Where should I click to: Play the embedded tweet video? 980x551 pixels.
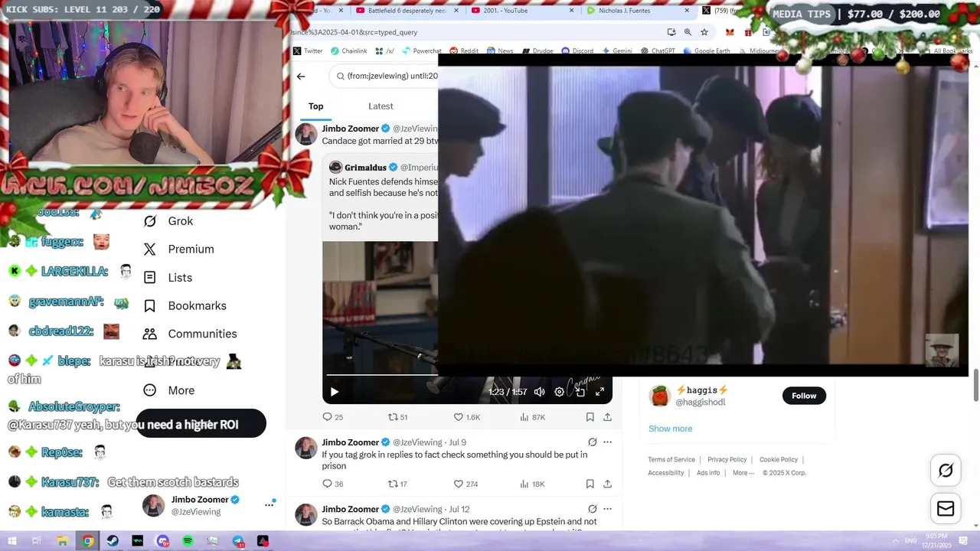pyautogui.click(x=335, y=392)
